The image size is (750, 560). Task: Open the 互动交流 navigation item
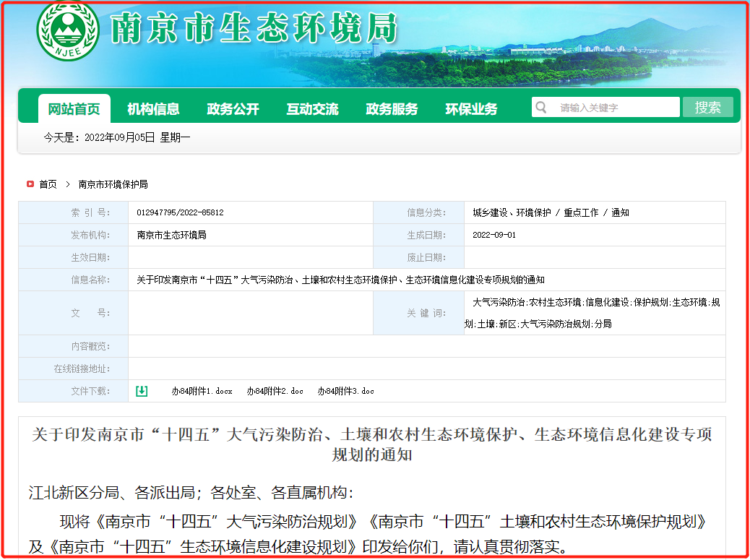click(x=312, y=109)
